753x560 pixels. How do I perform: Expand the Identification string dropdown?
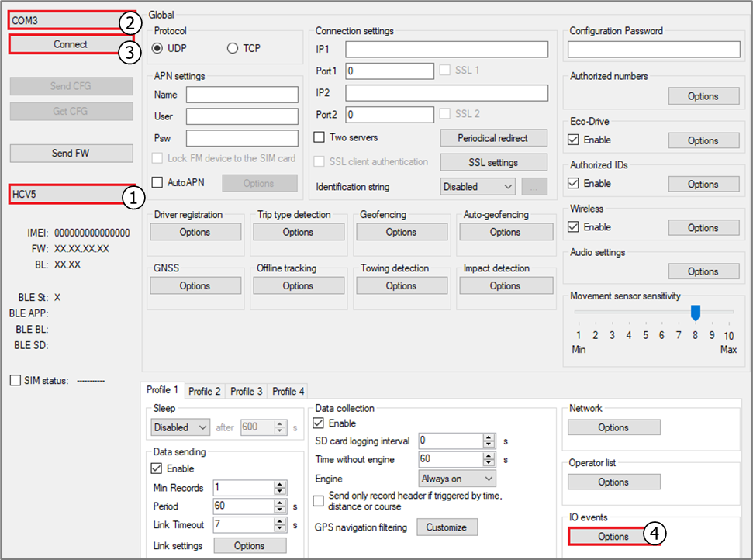click(478, 187)
